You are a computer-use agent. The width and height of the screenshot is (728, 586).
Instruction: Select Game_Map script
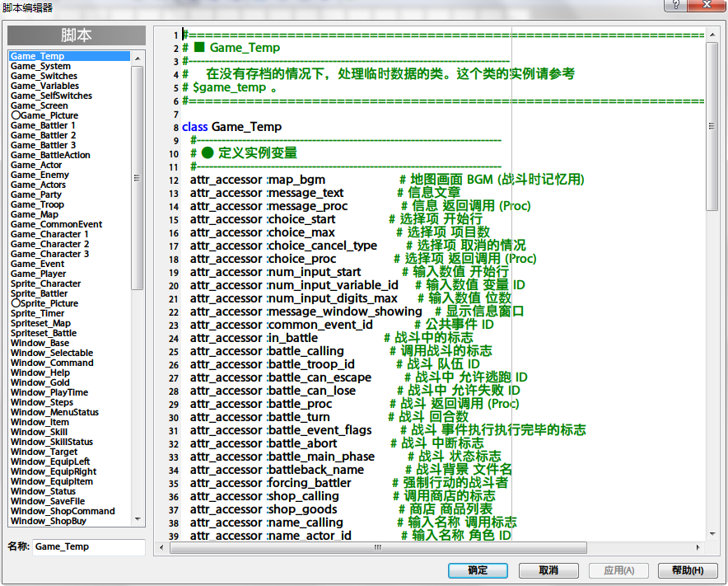[x=35, y=214]
